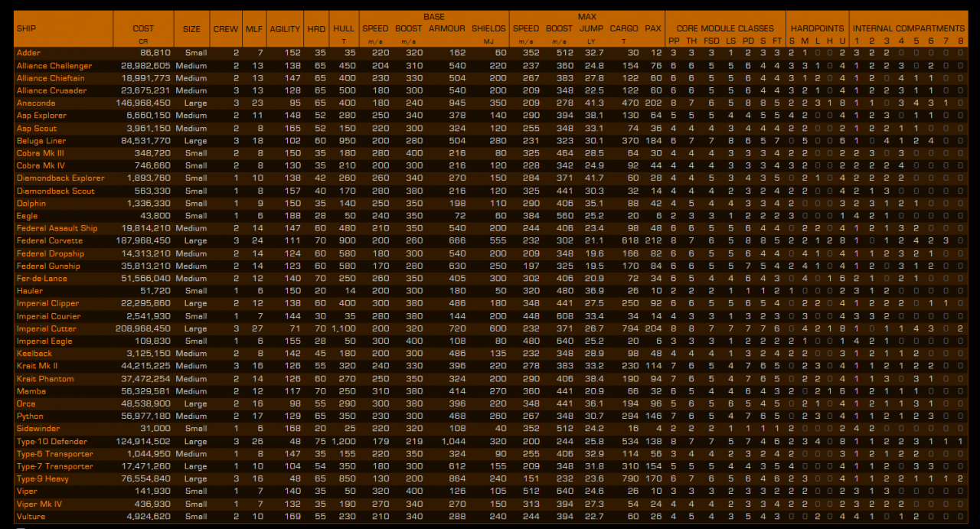Image resolution: width=980 pixels, height=529 pixels.
Task: Click the INTERNAL COMPARTMENTS group header
Action: pyautogui.click(x=908, y=28)
